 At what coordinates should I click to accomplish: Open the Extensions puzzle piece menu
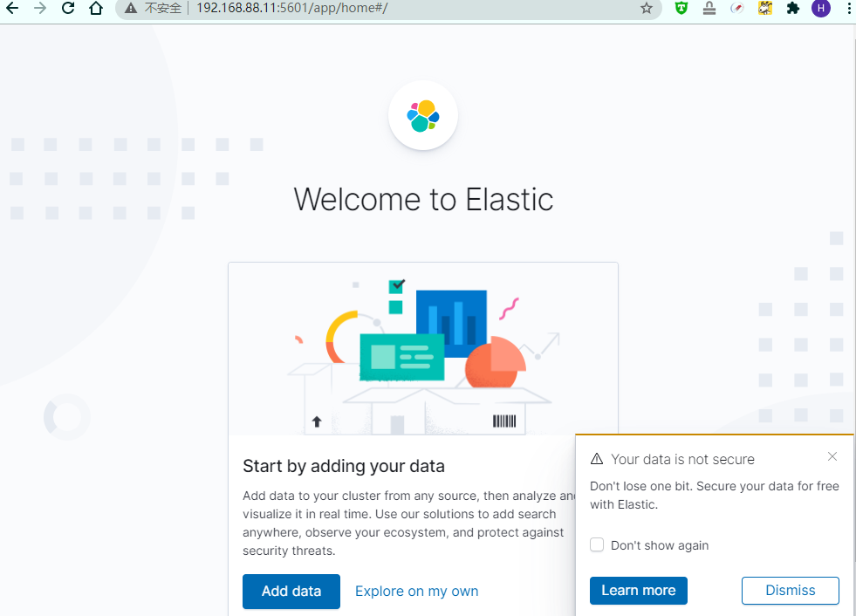pos(792,8)
